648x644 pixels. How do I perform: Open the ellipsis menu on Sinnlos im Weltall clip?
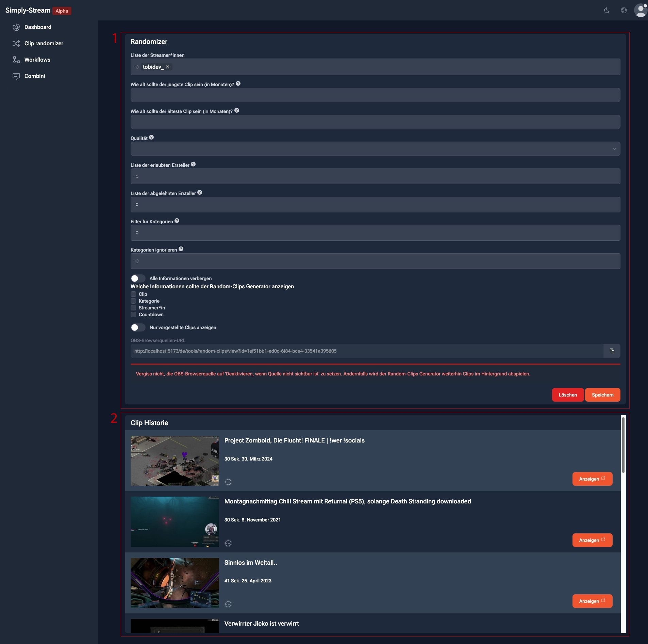pos(228,604)
